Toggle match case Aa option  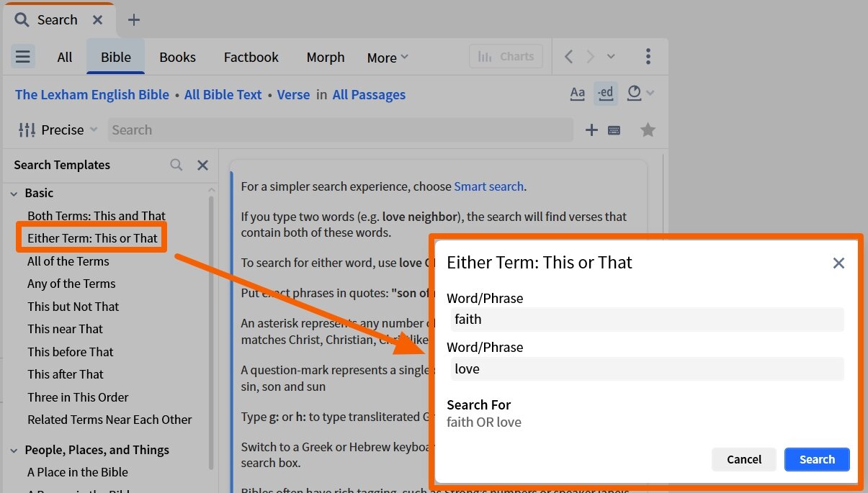(578, 93)
